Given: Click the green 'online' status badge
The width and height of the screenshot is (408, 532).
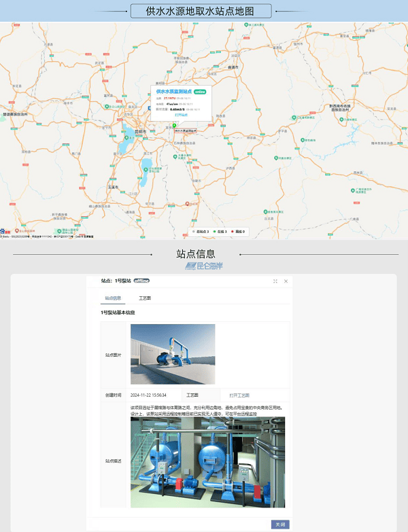Looking at the screenshot, I should 200,91.
